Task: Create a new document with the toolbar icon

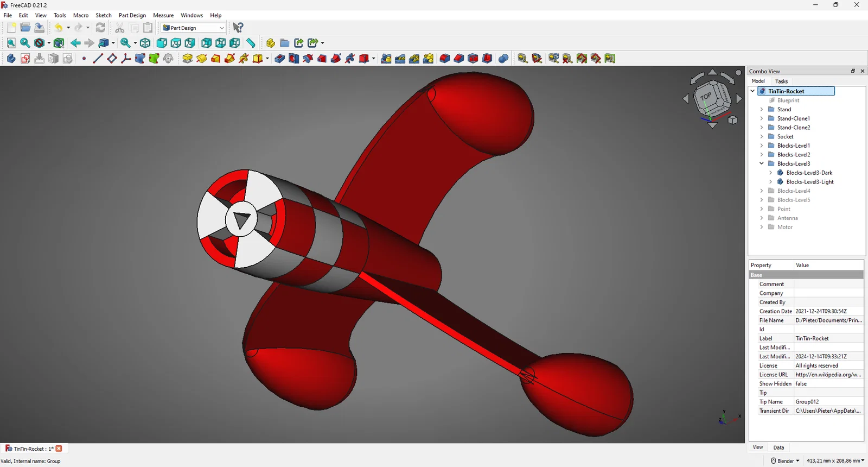Action: click(x=11, y=28)
